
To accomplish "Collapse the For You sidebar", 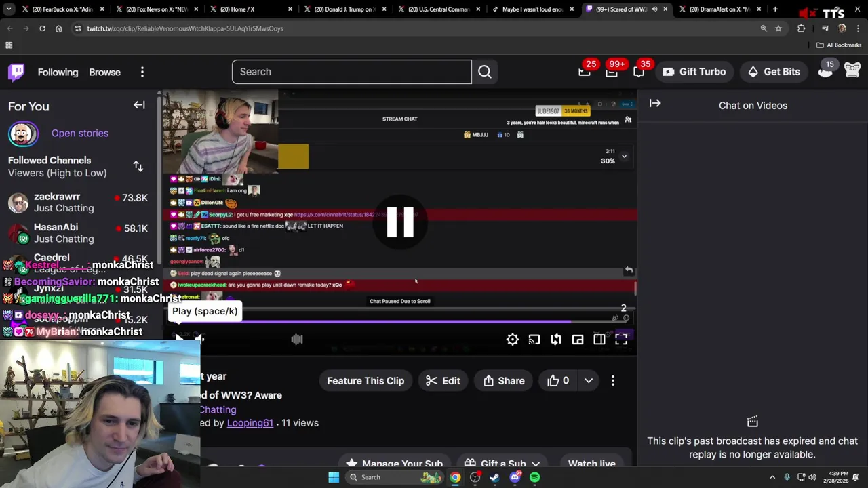I will pos(139,105).
